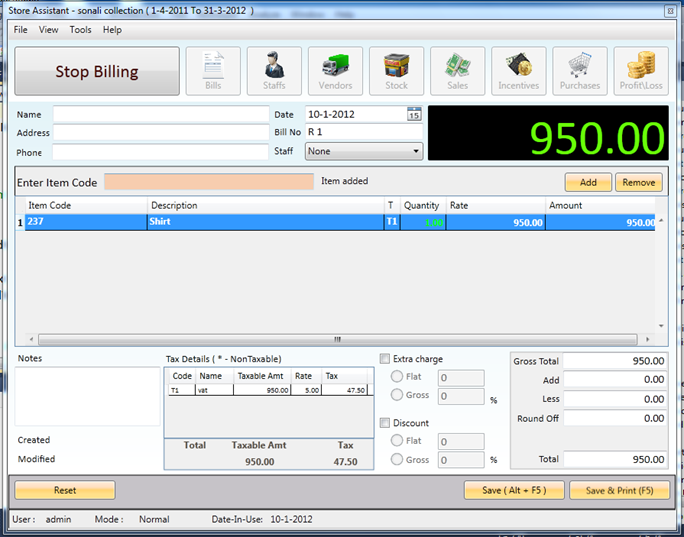Open the View menu
Screen dimensions: 684x537
[x=48, y=30]
